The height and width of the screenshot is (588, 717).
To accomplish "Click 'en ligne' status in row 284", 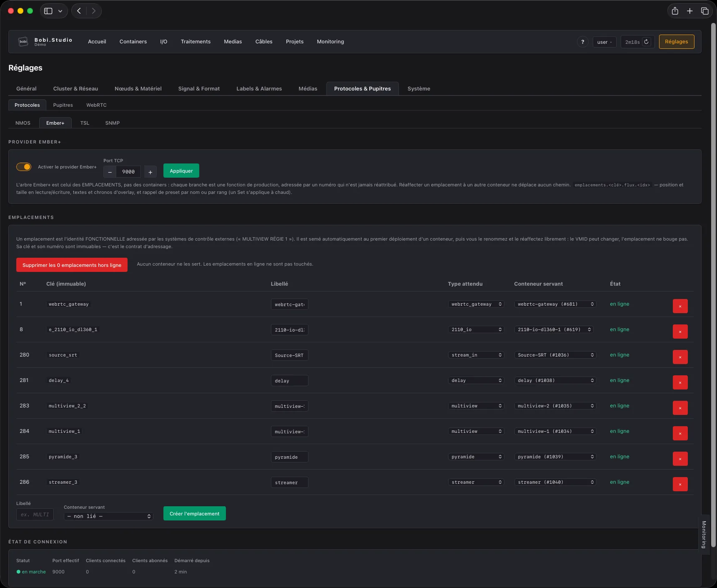I will click(x=619, y=431).
